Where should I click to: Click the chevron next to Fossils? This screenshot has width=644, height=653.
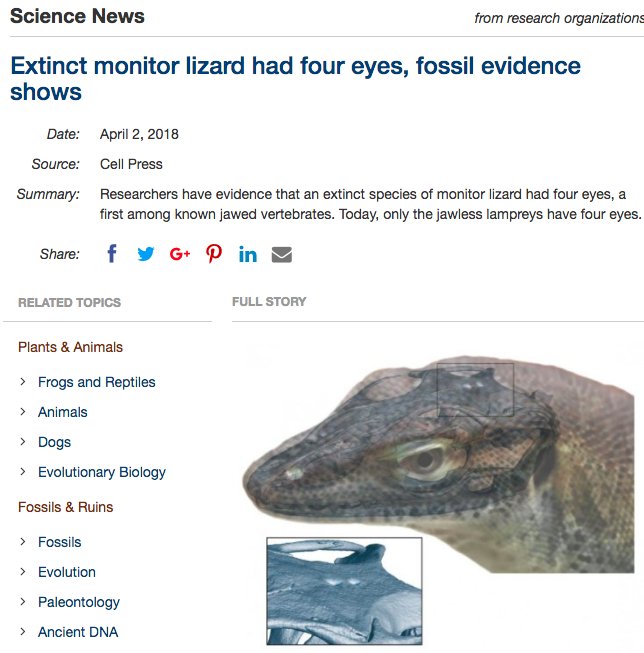23,542
